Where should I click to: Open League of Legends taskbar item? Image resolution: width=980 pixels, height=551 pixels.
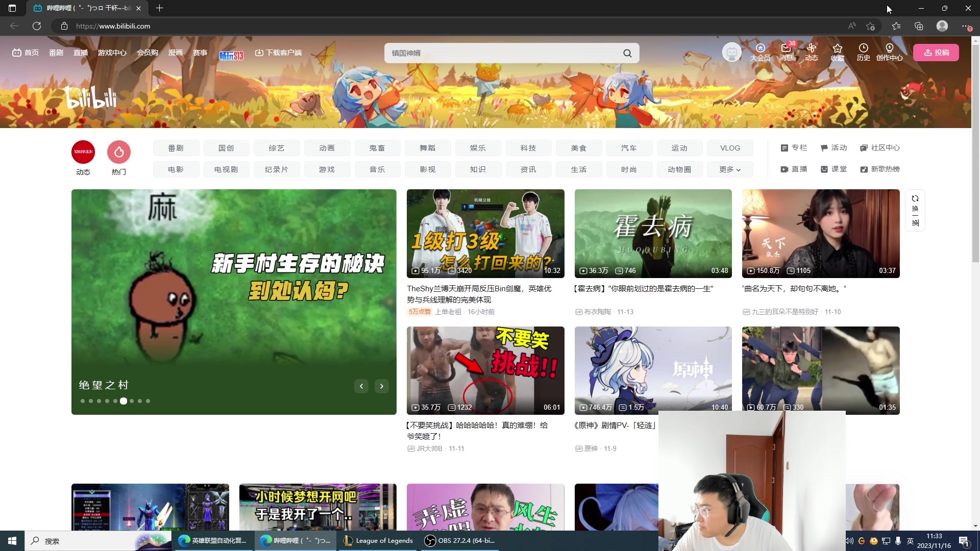[379, 541]
